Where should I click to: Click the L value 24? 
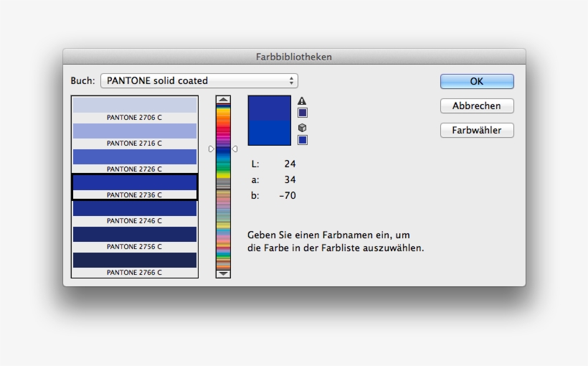(290, 164)
